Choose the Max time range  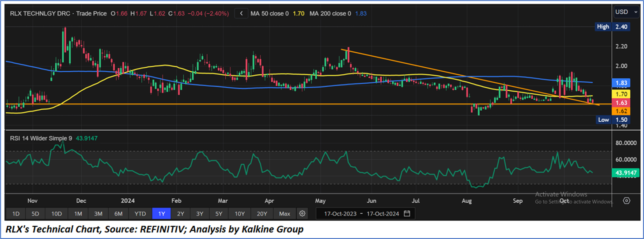tap(284, 214)
